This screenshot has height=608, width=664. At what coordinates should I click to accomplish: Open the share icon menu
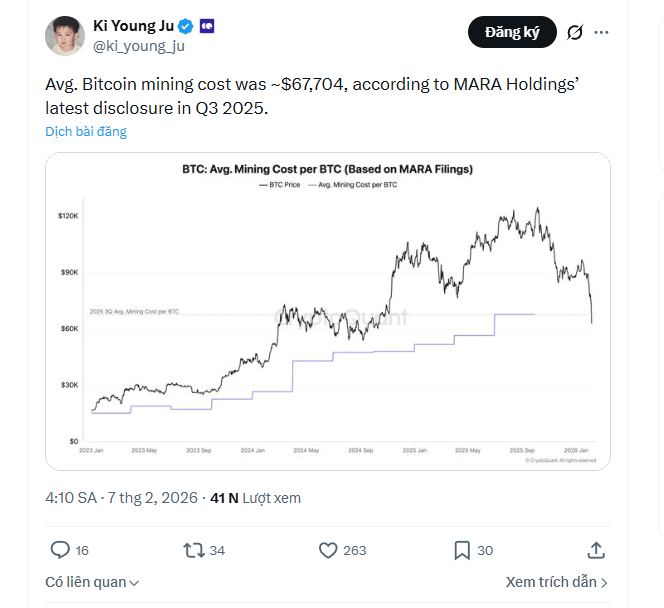[x=596, y=550]
